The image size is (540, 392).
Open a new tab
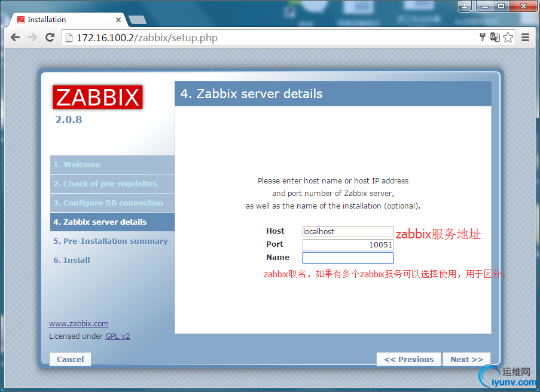pyautogui.click(x=138, y=20)
